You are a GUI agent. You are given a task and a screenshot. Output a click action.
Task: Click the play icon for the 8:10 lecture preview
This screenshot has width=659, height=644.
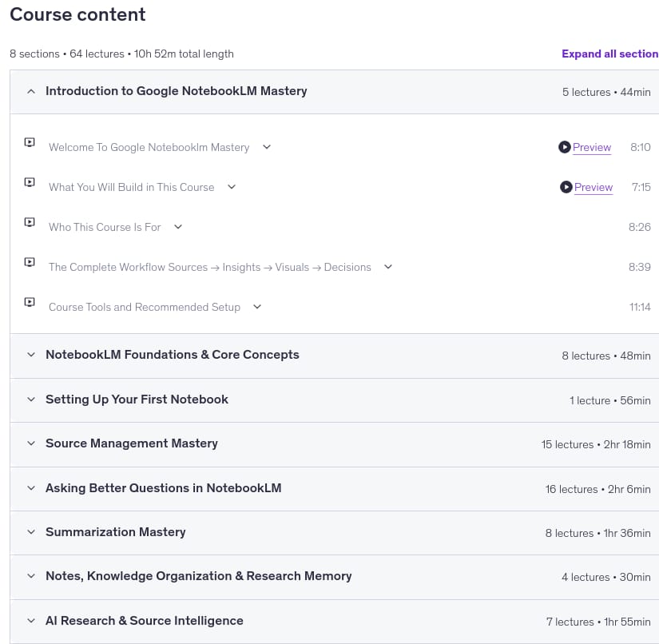pyautogui.click(x=565, y=147)
